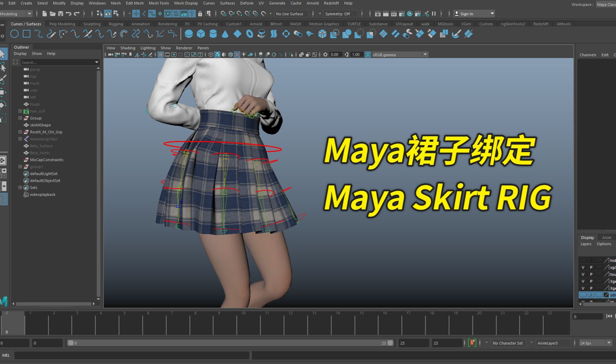Create a NURBS cube from the shelf
The height and width of the screenshot is (364, 616).
(x=201, y=34)
